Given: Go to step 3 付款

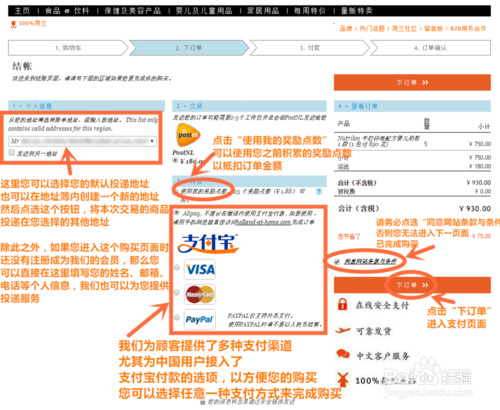Looking at the screenshot, I should coord(309,48).
